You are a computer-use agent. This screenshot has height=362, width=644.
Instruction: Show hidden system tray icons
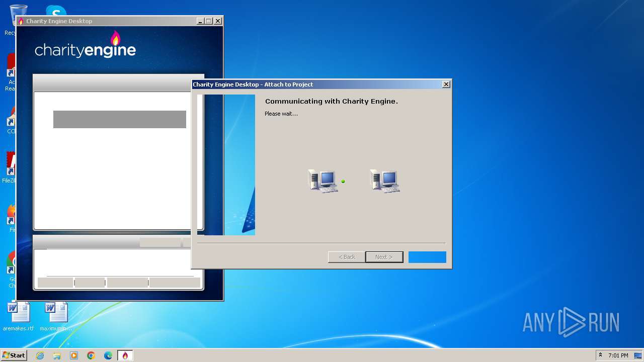[x=600, y=355]
